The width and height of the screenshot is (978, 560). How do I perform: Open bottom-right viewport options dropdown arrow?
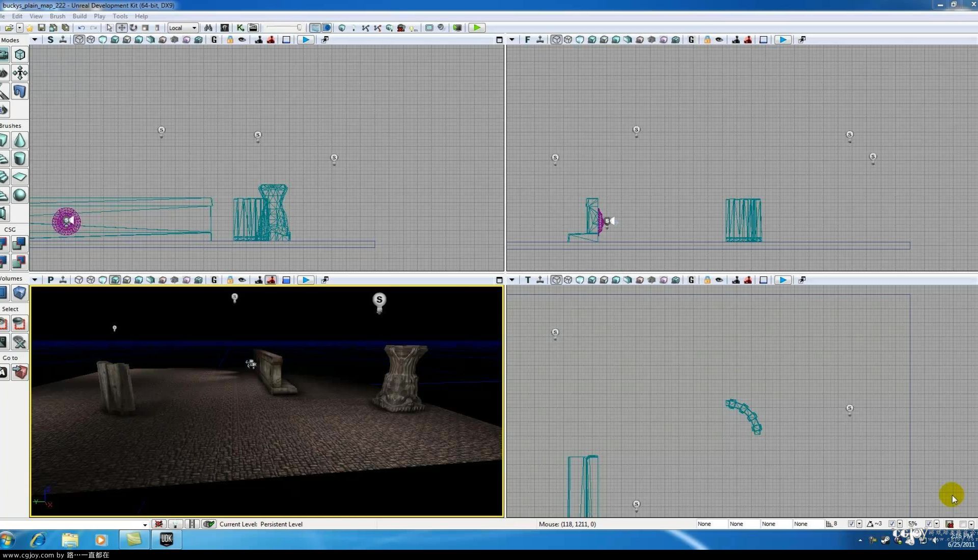tap(512, 280)
